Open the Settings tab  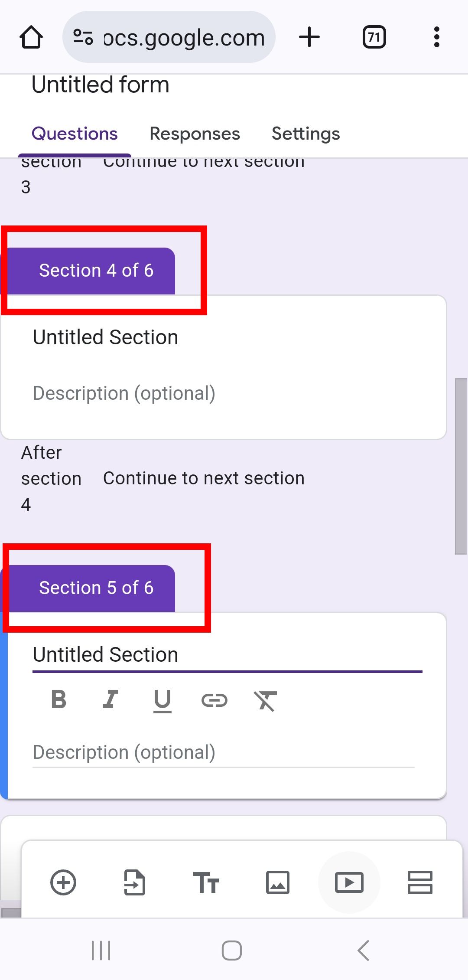point(306,133)
